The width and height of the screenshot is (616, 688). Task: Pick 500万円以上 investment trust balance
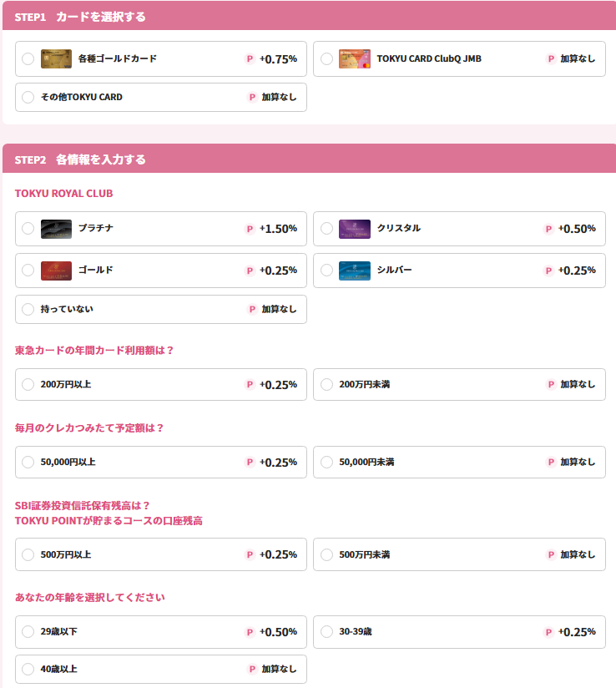tap(161, 554)
